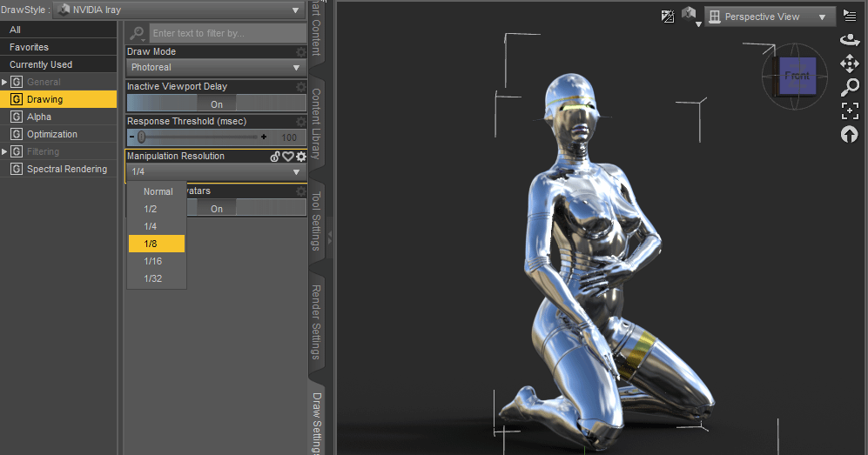Viewport: 868px width, 455px height.
Task: Activate the Orbit camera control
Action: click(x=849, y=40)
